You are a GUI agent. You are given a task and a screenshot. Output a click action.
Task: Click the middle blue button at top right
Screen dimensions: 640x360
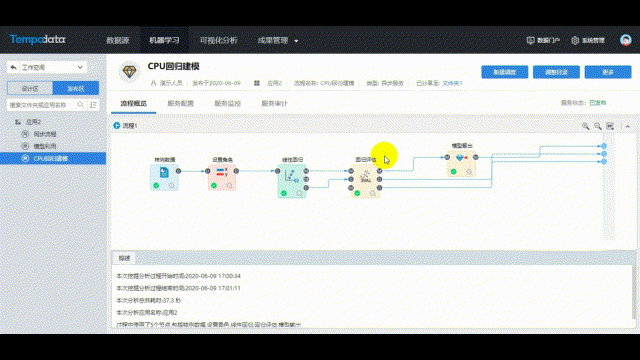click(x=556, y=72)
